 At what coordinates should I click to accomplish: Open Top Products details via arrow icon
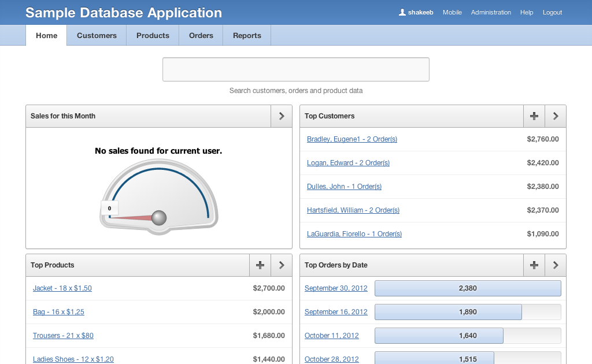tap(282, 265)
